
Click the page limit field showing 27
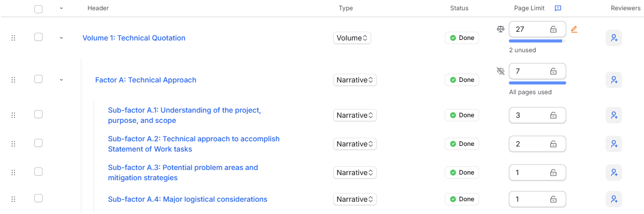pos(538,29)
